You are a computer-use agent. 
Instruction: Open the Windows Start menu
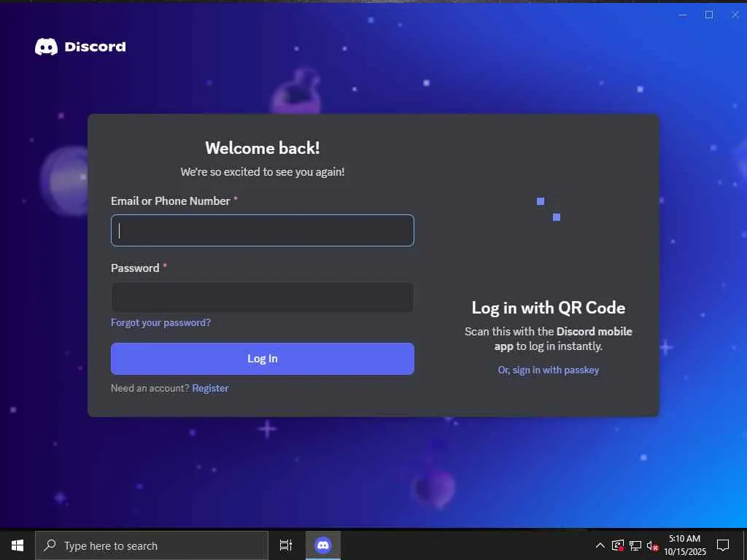point(18,545)
